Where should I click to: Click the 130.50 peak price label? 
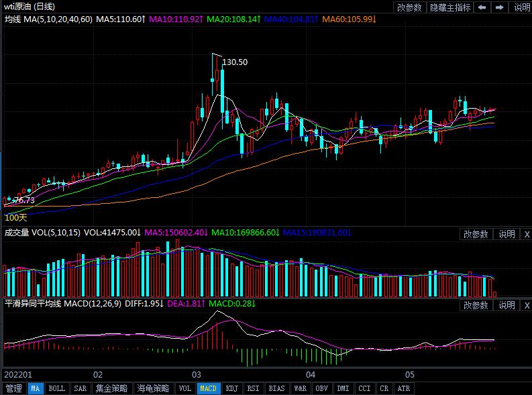click(235, 62)
